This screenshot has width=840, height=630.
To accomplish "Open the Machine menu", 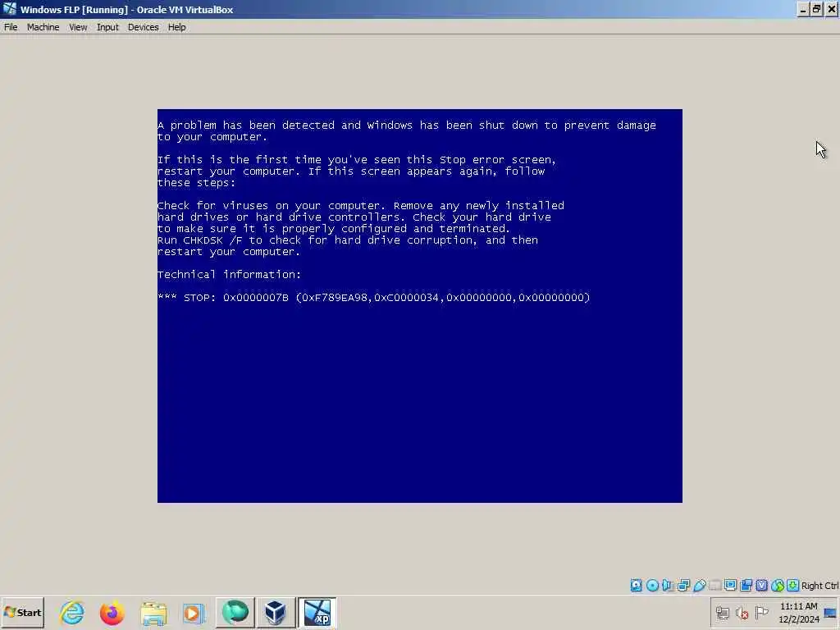I will (43, 27).
